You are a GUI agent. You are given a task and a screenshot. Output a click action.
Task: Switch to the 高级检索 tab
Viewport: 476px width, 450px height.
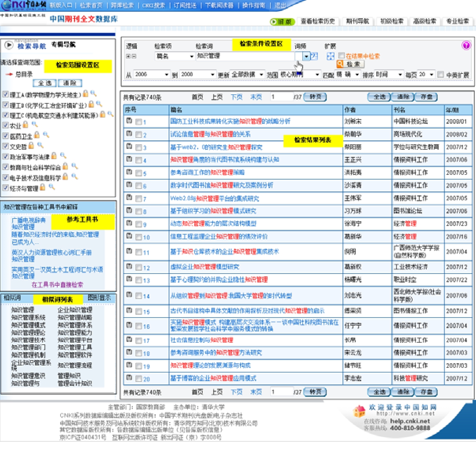[x=425, y=21]
